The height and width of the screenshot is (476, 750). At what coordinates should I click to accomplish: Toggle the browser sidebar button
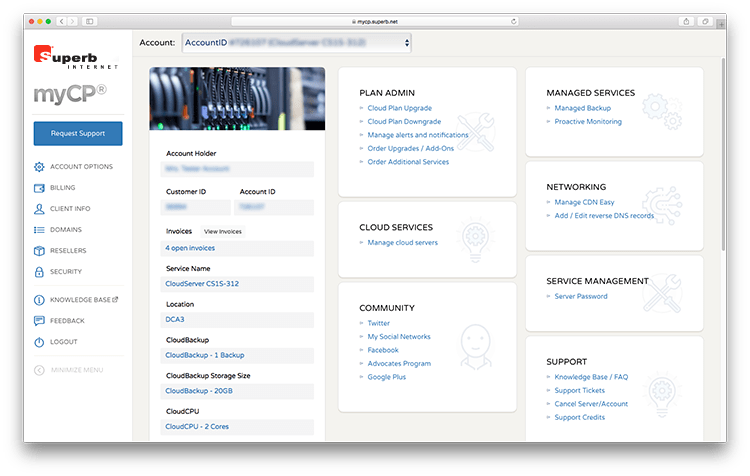89,22
